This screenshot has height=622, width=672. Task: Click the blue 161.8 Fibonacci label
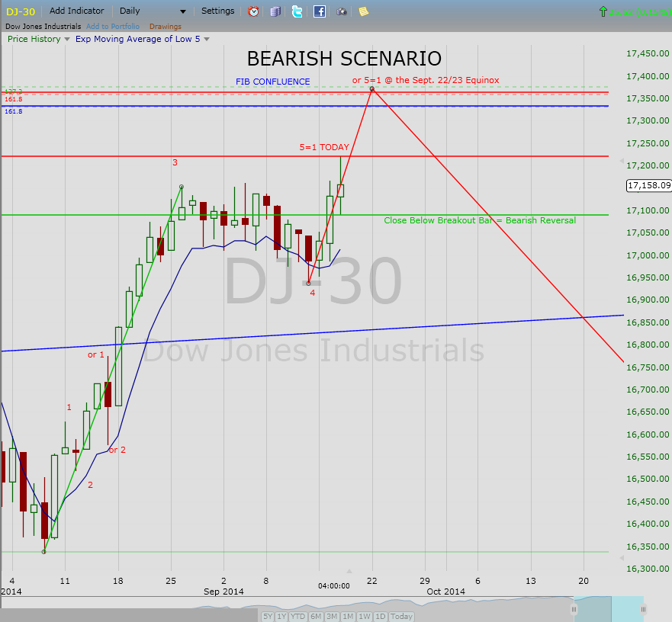13,111
